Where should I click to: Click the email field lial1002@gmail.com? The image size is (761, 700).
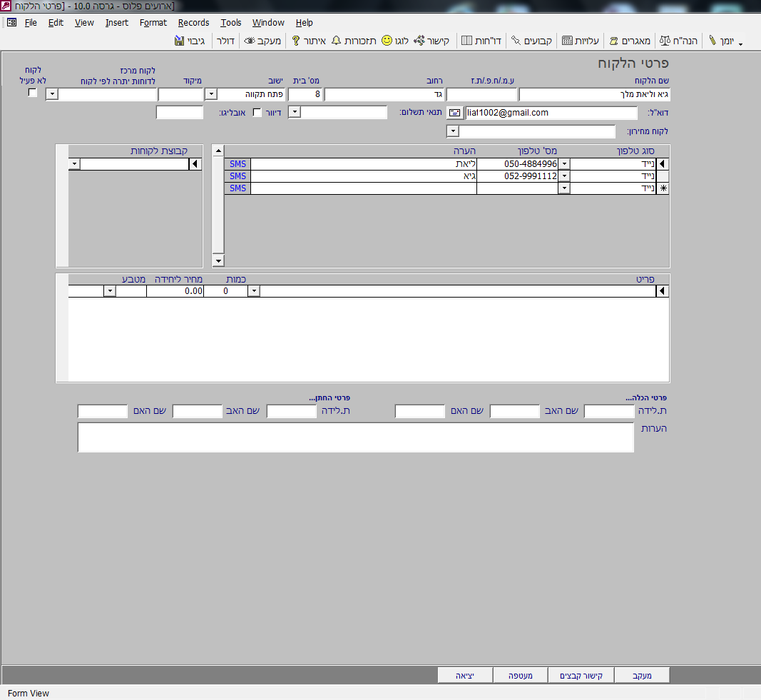pyautogui.click(x=551, y=113)
